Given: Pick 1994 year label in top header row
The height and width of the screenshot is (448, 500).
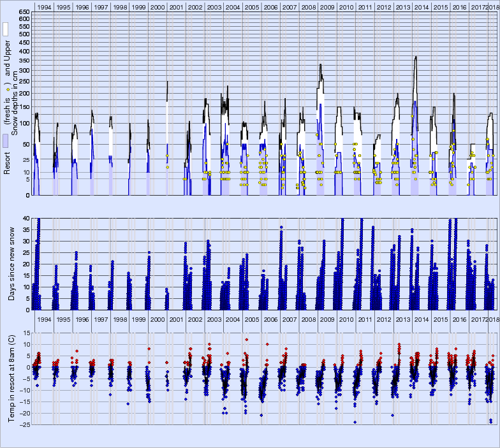Looking at the screenshot, I should point(45,7).
